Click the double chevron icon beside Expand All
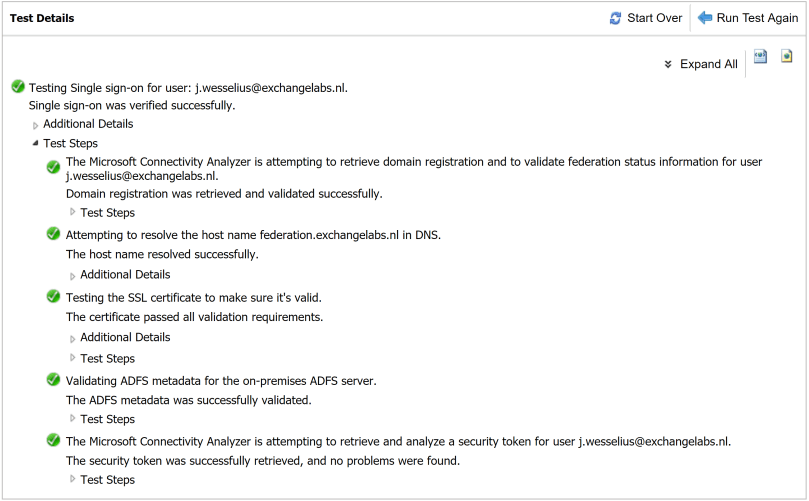 [668, 65]
